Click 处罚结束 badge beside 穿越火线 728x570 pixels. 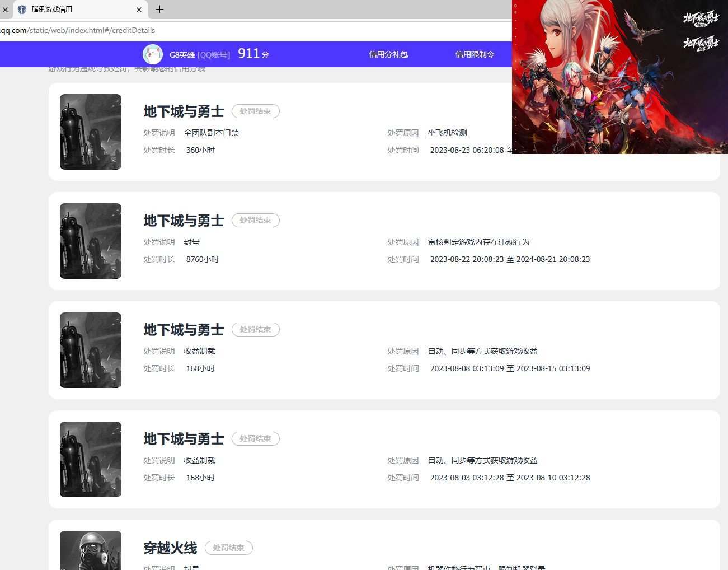[229, 548]
